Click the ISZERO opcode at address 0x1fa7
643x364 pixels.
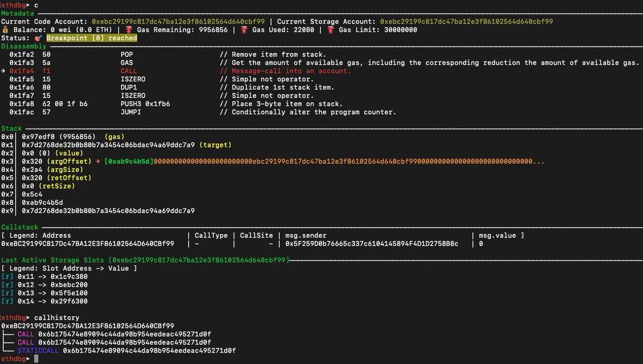tap(133, 95)
